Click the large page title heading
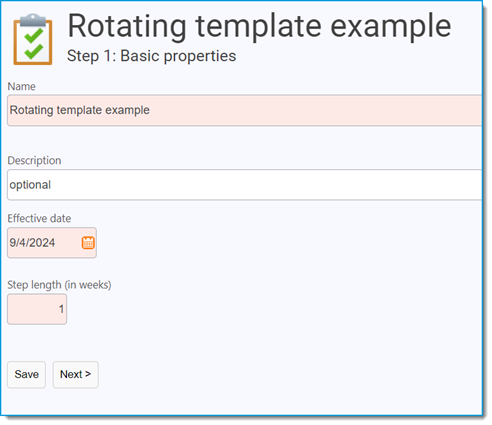 259,26
